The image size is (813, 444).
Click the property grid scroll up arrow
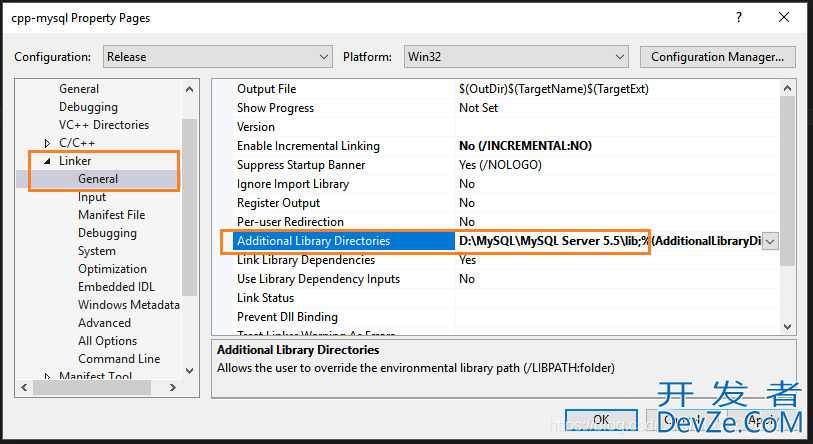click(x=788, y=88)
